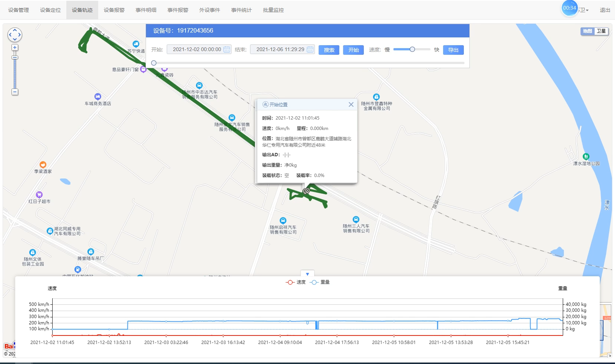This screenshot has width=615, height=364.
Task: Click the map zoom out minus button
Action: pyautogui.click(x=15, y=92)
